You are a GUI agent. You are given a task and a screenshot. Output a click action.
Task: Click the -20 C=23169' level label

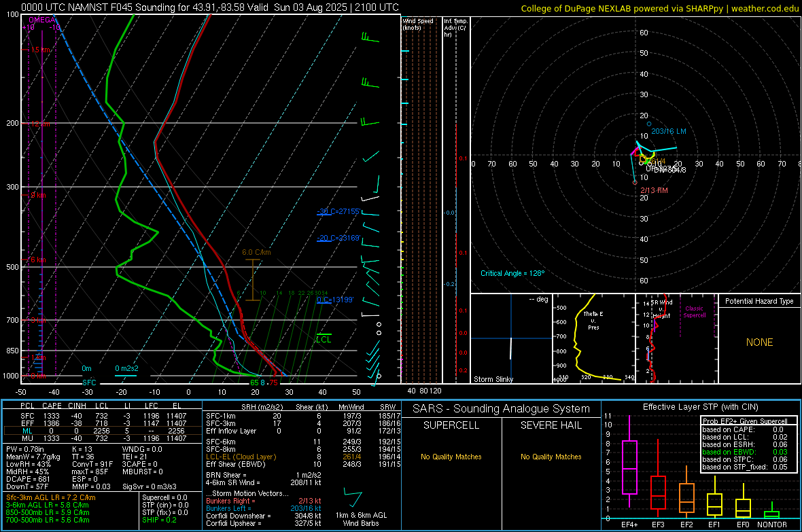tap(338, 238)
